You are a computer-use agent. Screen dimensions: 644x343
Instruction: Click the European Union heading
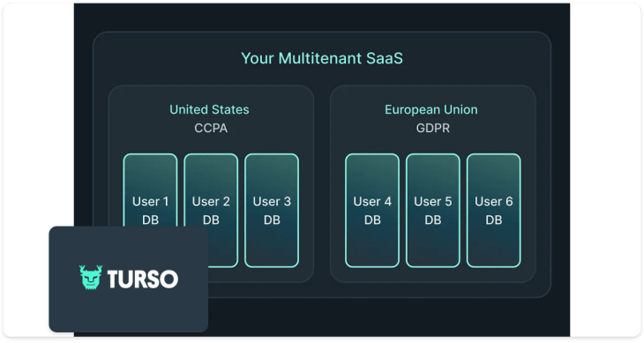coord(431,109)
